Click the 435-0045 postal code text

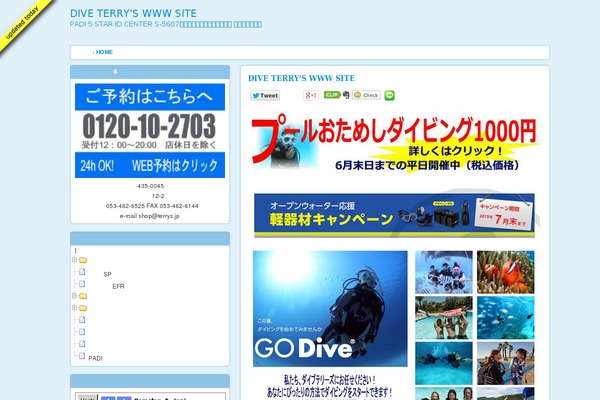coord(150,186)
